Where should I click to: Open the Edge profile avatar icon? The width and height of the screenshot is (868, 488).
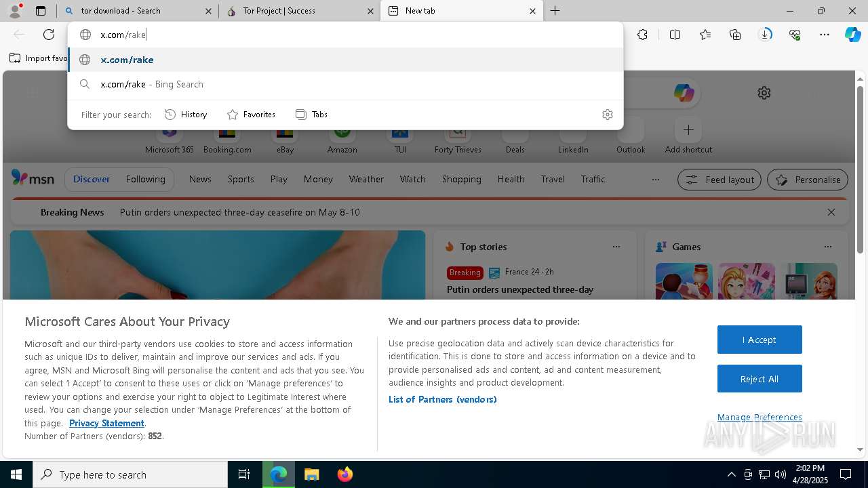click(x=14, y=11)
